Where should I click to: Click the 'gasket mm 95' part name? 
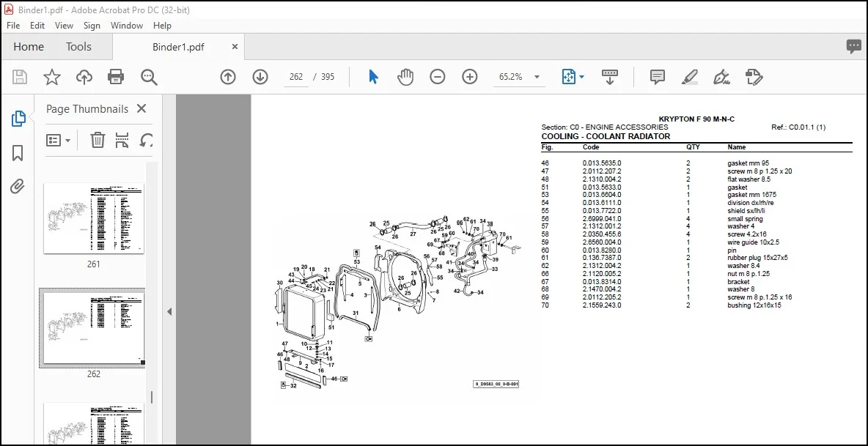pyautogui.click(x=748, y=163)
